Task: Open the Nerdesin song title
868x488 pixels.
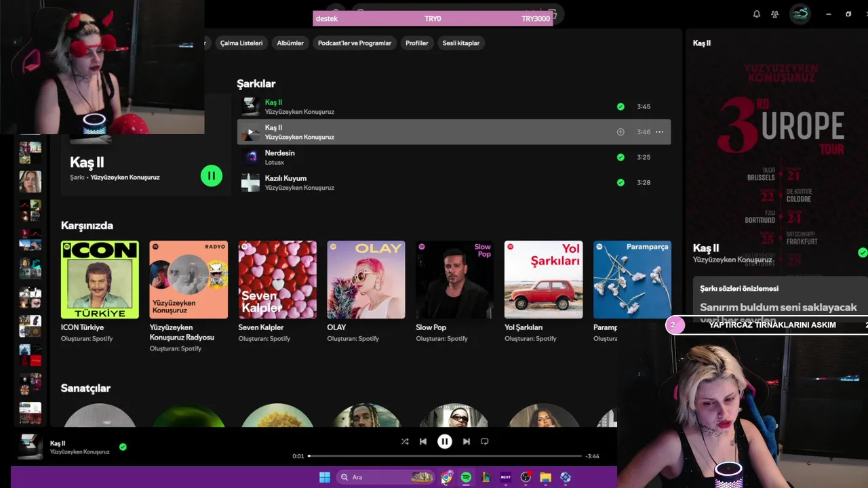Action: pos(279,153)
